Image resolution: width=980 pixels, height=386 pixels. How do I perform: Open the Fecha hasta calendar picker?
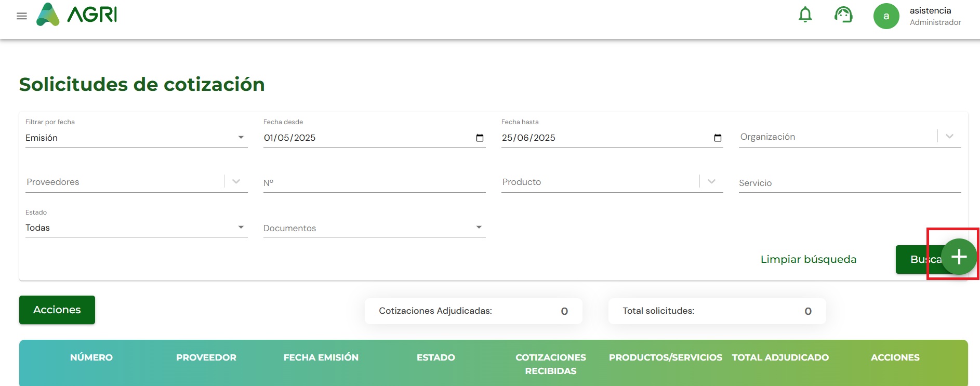(718, 138)
